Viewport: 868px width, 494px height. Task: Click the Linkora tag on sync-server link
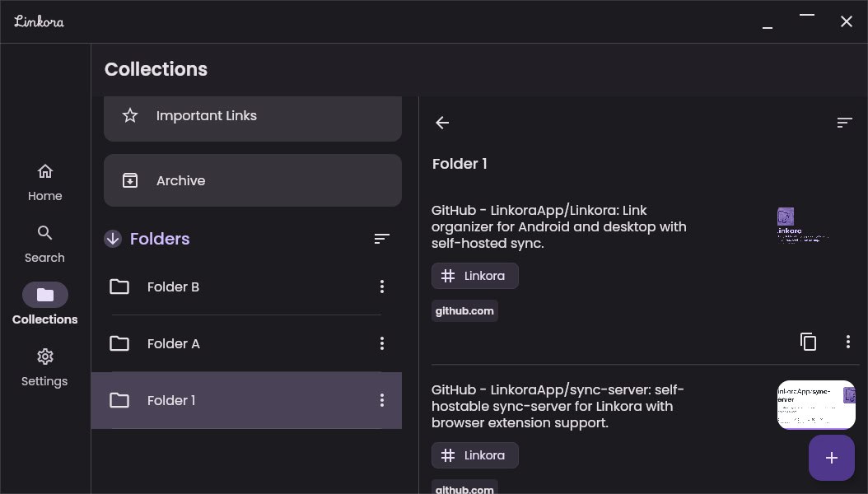pos(474,455)
